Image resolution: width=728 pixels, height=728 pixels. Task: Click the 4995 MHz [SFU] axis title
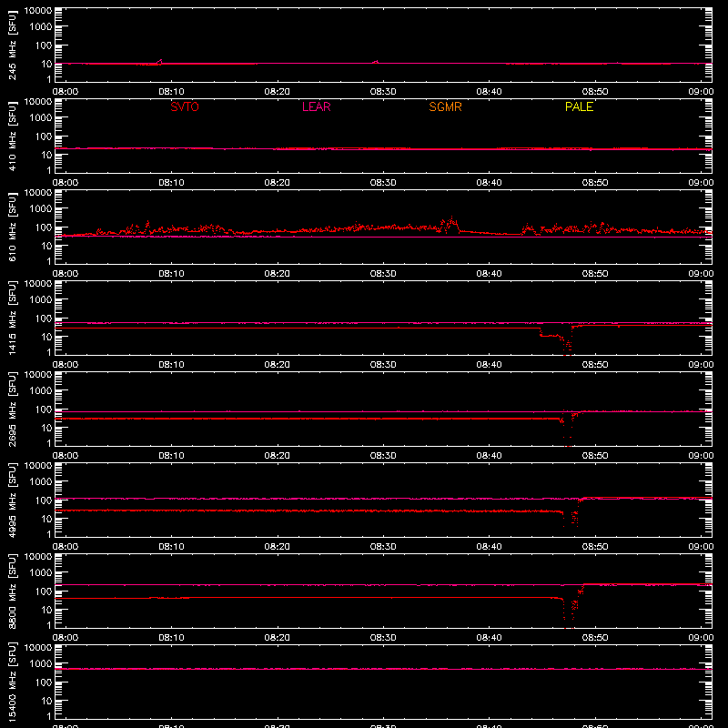(x=12, y=500)
